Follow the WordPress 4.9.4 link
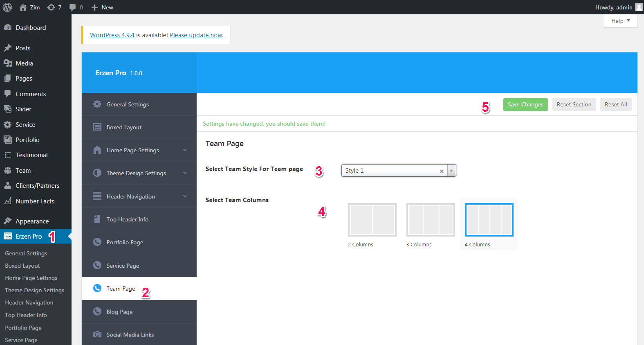The height and width of the screenshot is (345, 644). click(112, 35)
